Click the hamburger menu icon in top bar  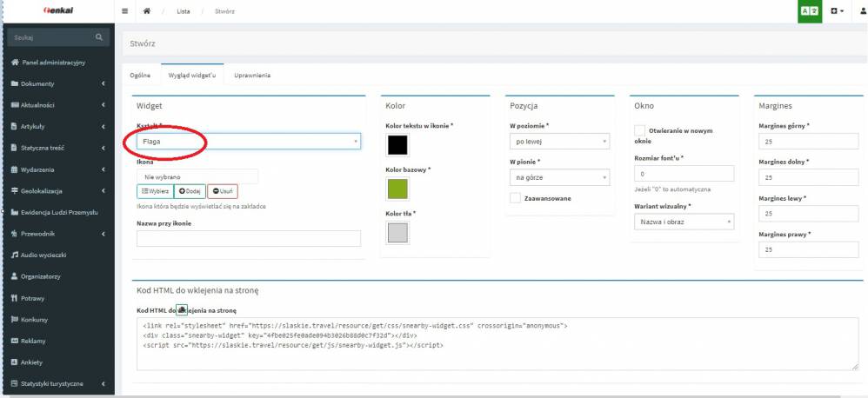click(125, 10)
